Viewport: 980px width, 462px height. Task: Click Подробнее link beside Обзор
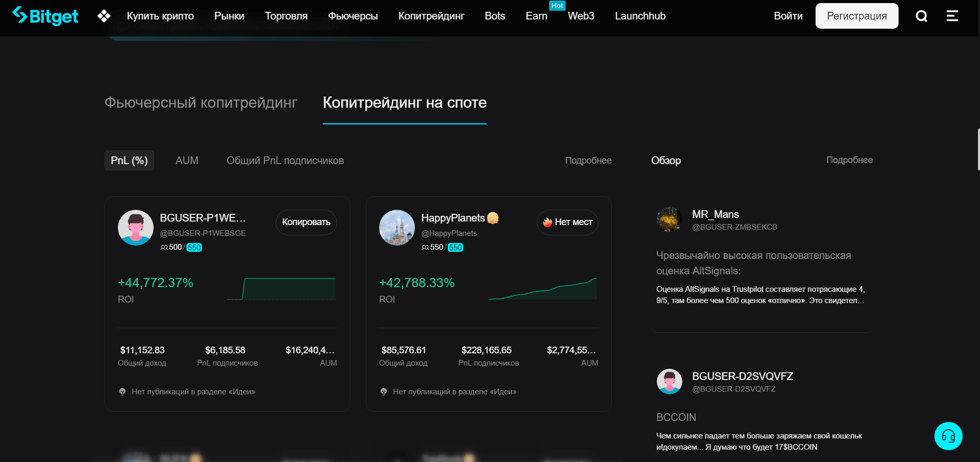[x=849, y=160]
